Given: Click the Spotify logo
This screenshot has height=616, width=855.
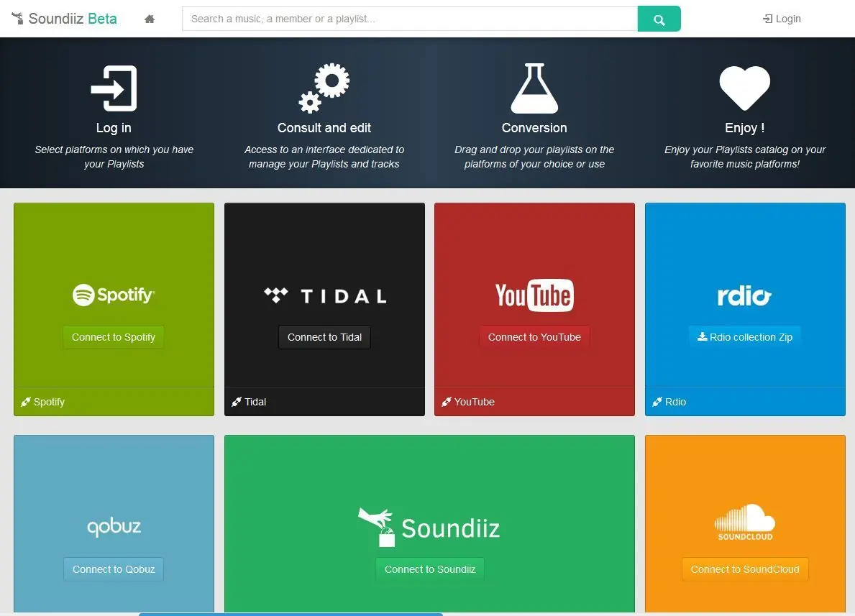Looking at the screenshot, I should [x=114, y=295].
